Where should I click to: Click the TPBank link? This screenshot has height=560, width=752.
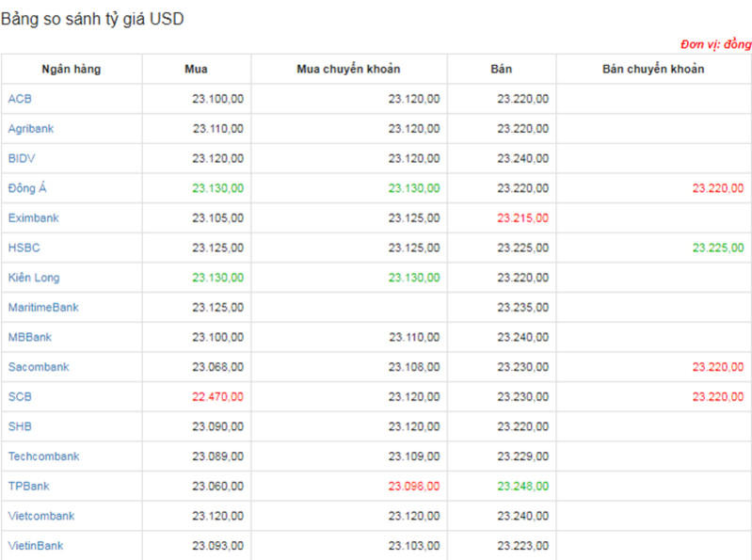click(28, 487)
